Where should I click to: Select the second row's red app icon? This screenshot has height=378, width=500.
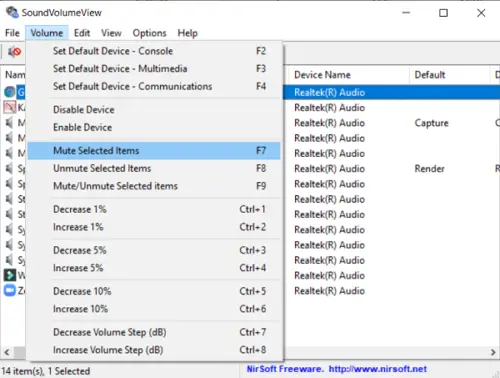point(10,107)
